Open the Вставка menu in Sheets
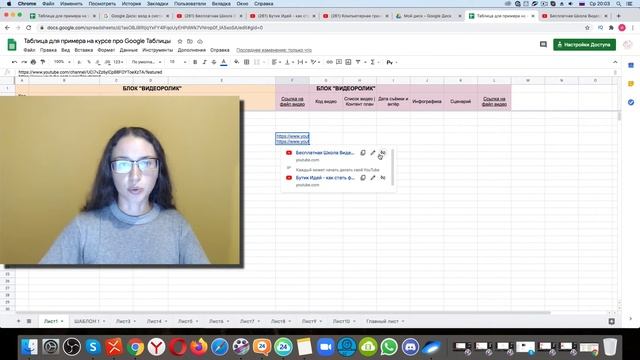 [84, 50]
